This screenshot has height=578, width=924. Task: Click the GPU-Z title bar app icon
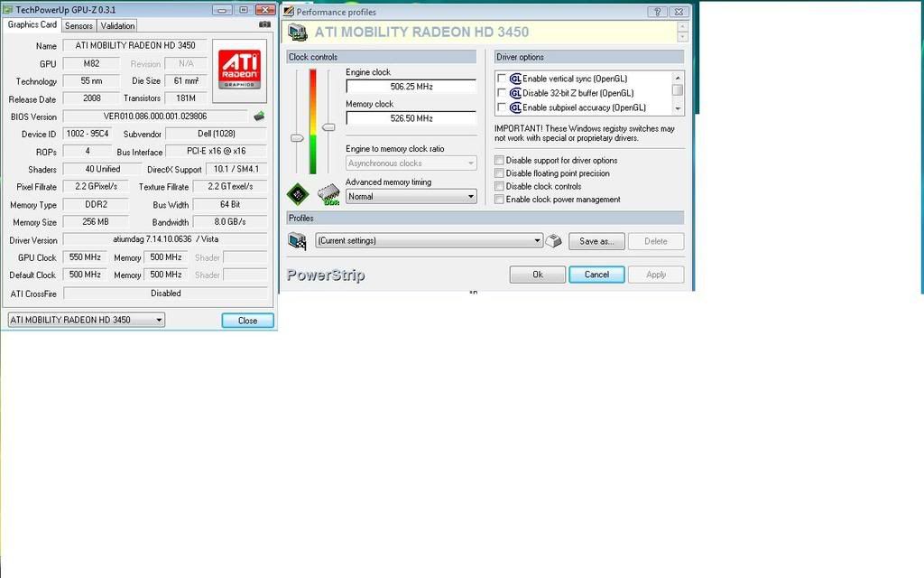point(8,9)
